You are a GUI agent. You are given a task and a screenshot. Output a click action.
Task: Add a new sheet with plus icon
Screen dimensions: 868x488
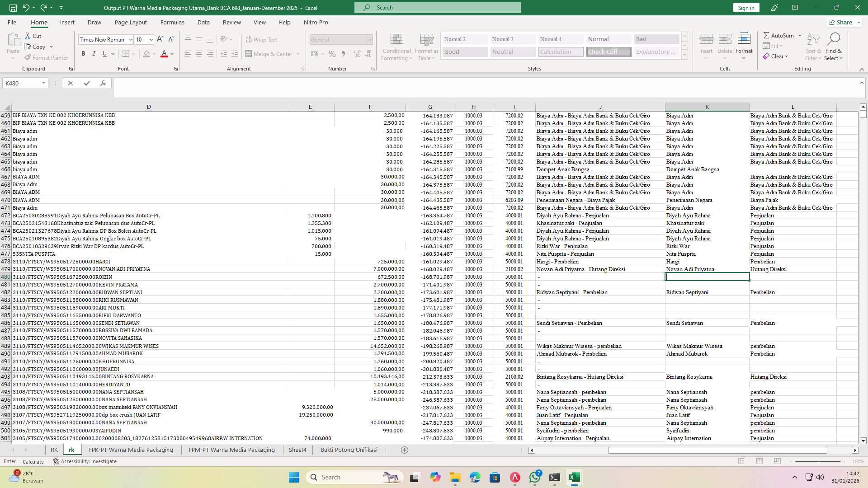coord(405,450)
